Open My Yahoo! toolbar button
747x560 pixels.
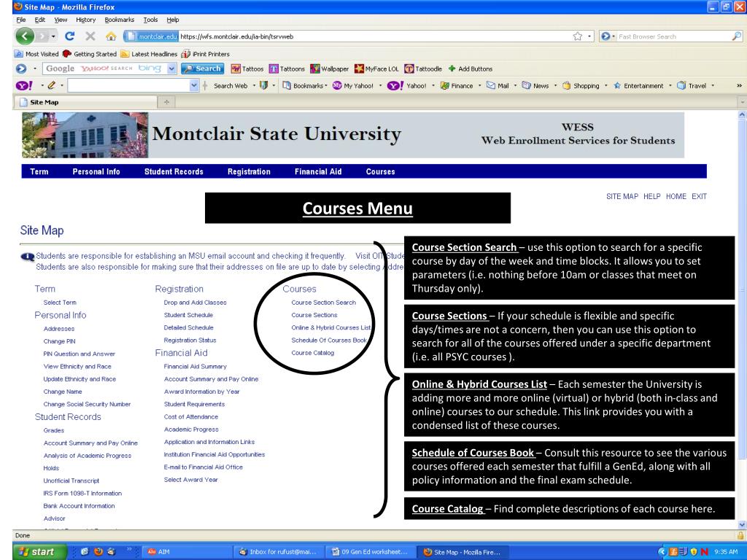coord(353,86)
